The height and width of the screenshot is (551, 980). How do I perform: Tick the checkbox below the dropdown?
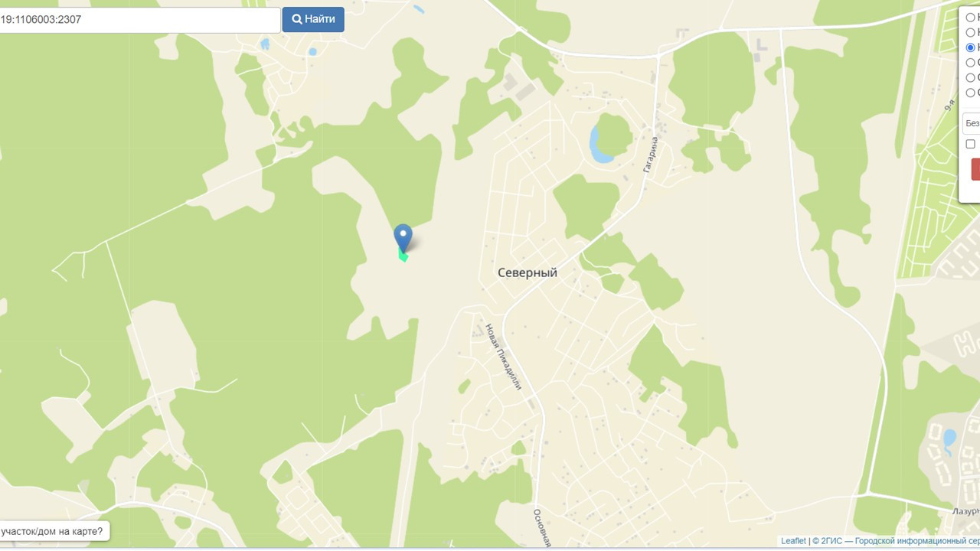[x=970, y=144]
